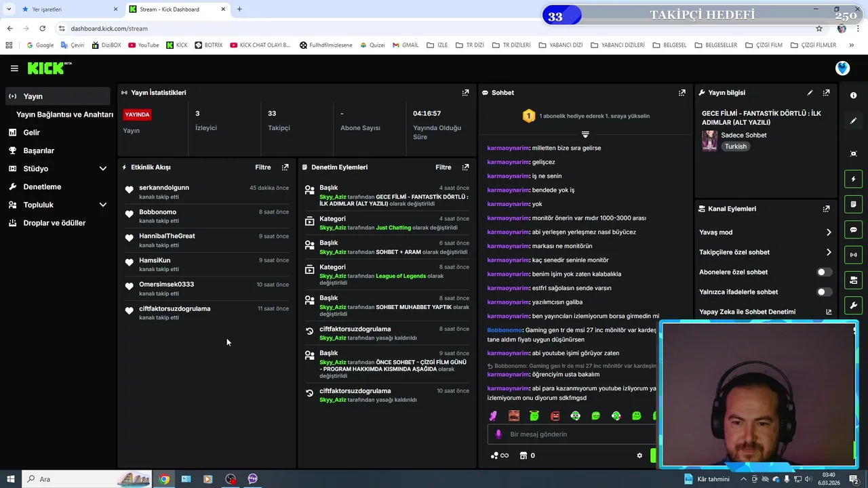Expand Takipçilere özel sohbet options
Image resolution: width=868 pixels, height=488 pixels.
pyautogui.click(x=829, y=252)
